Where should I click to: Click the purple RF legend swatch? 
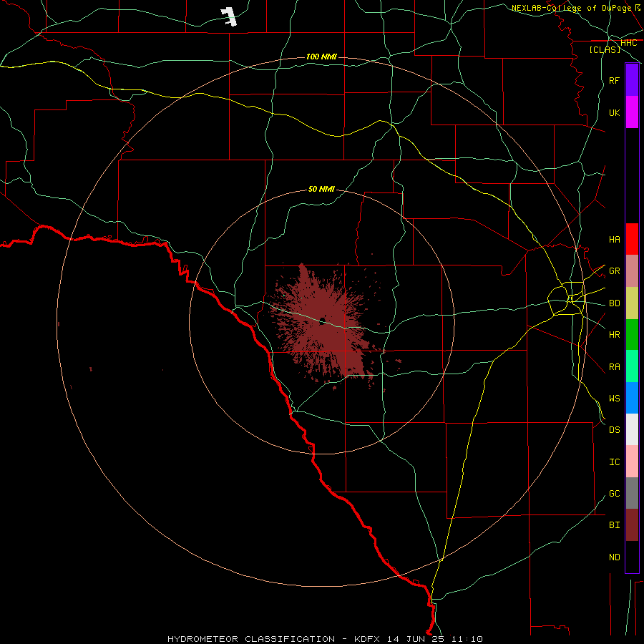[x=632, y=80]
